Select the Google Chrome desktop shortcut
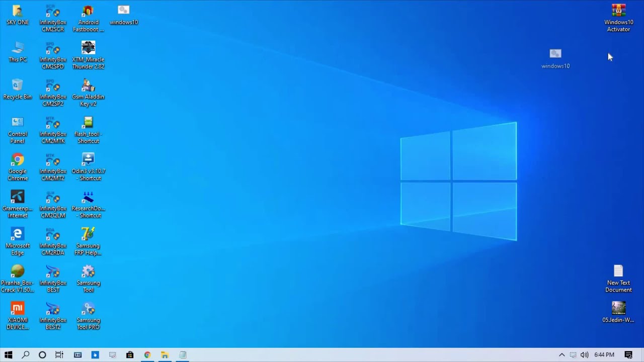The width and height of the screenshot is (644, 362). pyautogui.click(x=18, y=167)
